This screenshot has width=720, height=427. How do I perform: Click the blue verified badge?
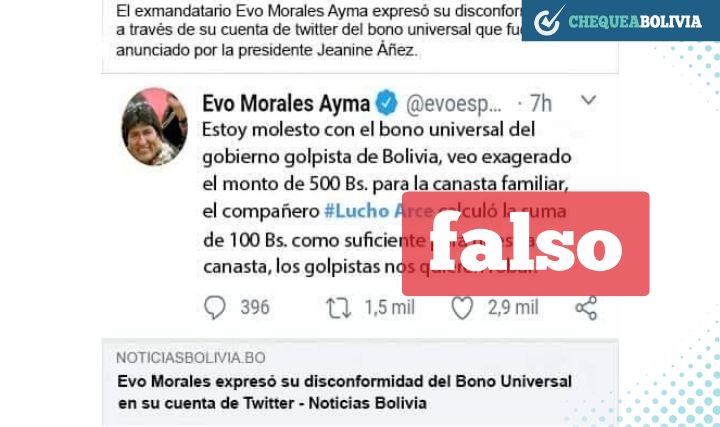click(x=387, y=102)
